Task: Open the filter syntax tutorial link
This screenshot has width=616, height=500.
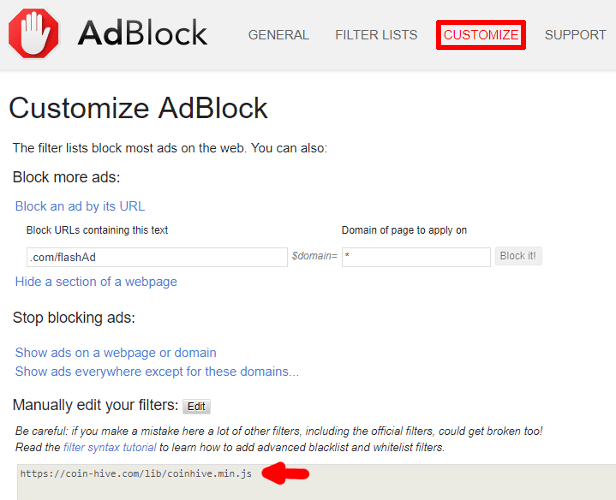Action: click(x=110, y=447)
